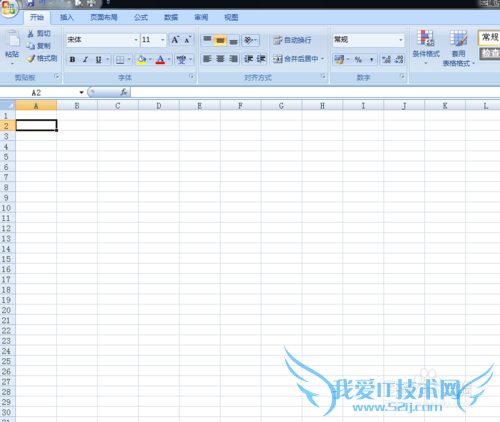The height and width of the screenshot is (422, 500).
Task: Open conditional formatting menu
Action: click(x=426, y=48)
